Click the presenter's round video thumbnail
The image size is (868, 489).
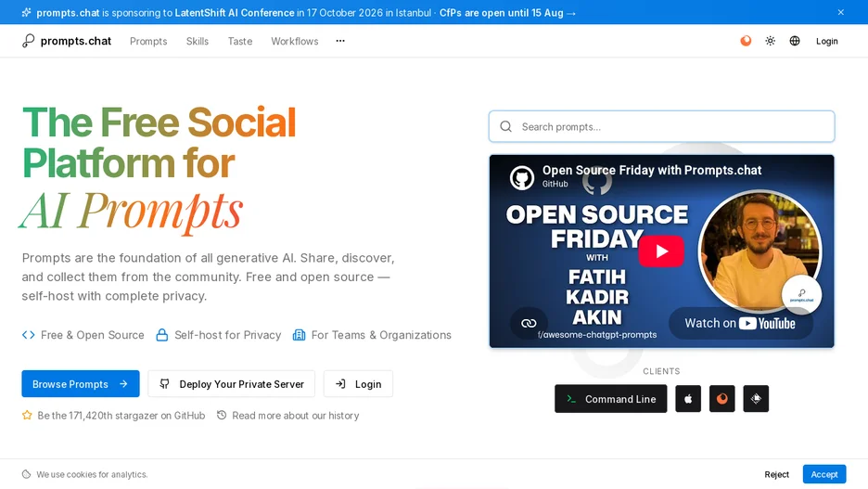coord(759,251)
